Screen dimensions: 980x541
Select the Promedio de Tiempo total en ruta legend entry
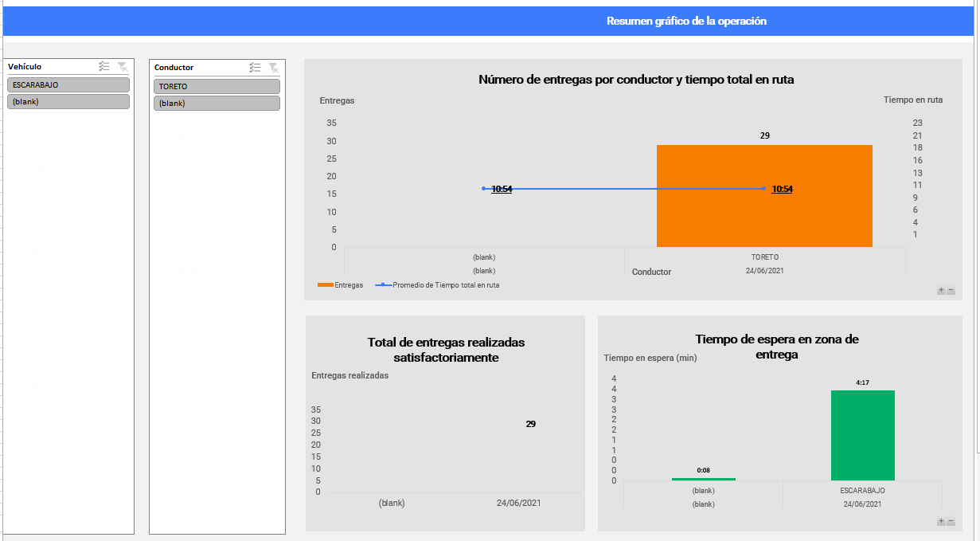[446, 284]
